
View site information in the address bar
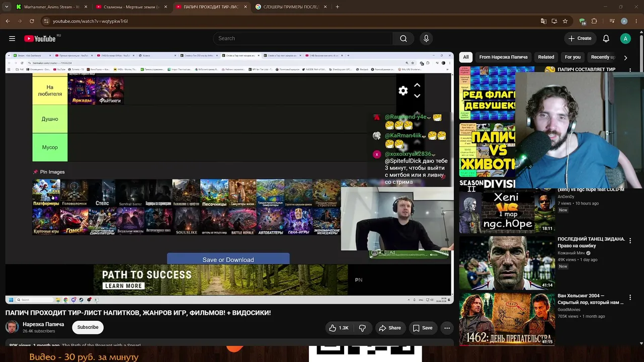tap(46, 21)
